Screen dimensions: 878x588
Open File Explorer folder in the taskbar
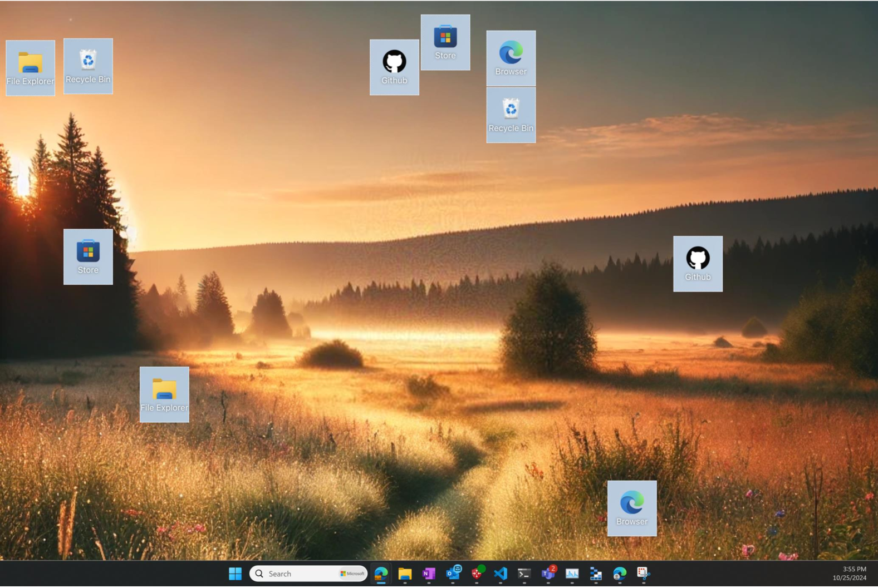tap(405, 574)
